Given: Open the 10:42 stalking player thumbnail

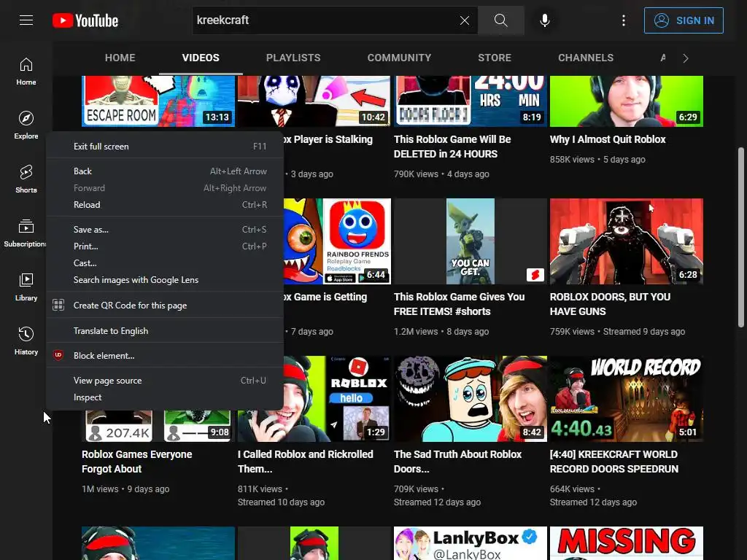Looking at the screenshot, I should tap(314, 101).
